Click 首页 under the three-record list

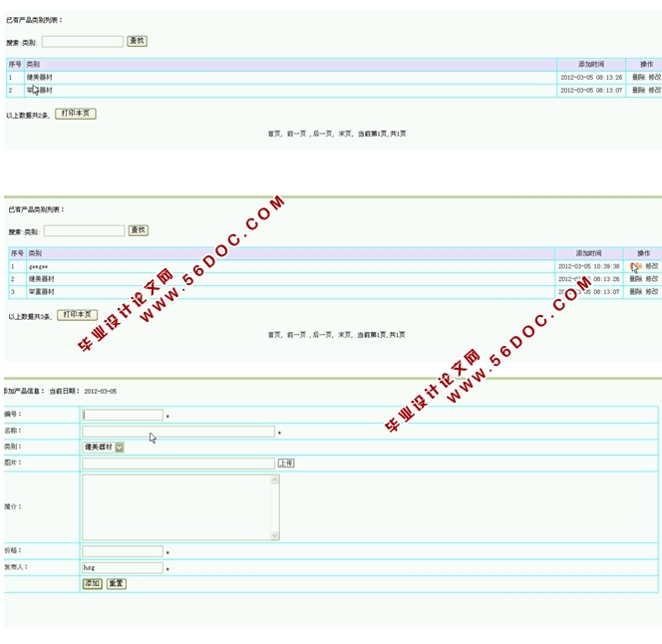click(273, 334)
